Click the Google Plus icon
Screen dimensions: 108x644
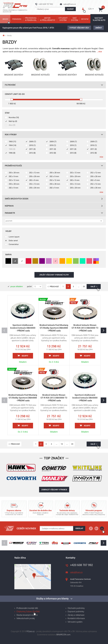[x=96, y=528]
